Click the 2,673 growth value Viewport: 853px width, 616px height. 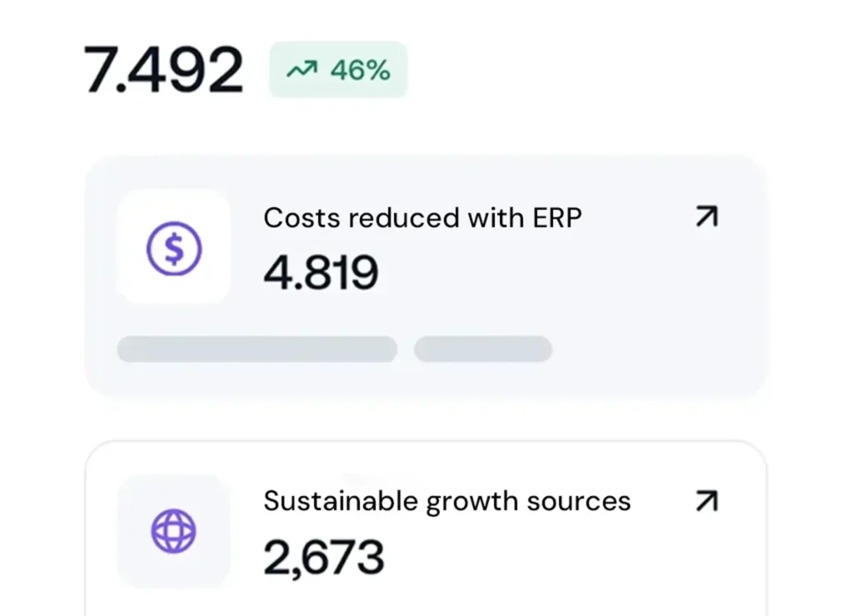point(324,557)
